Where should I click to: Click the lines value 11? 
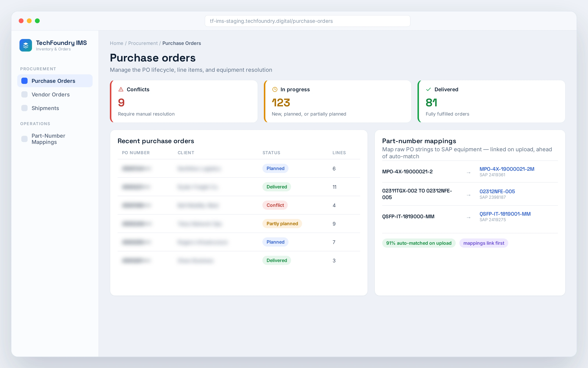[334, 187]
